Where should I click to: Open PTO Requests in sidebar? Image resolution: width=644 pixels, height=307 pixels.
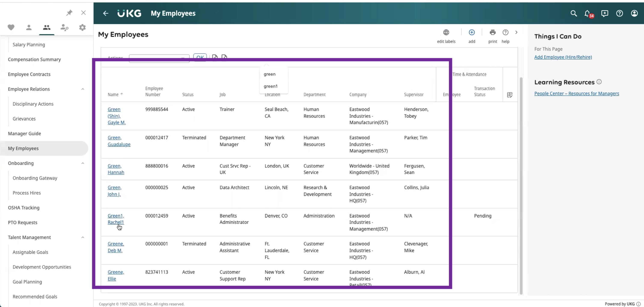22,223
